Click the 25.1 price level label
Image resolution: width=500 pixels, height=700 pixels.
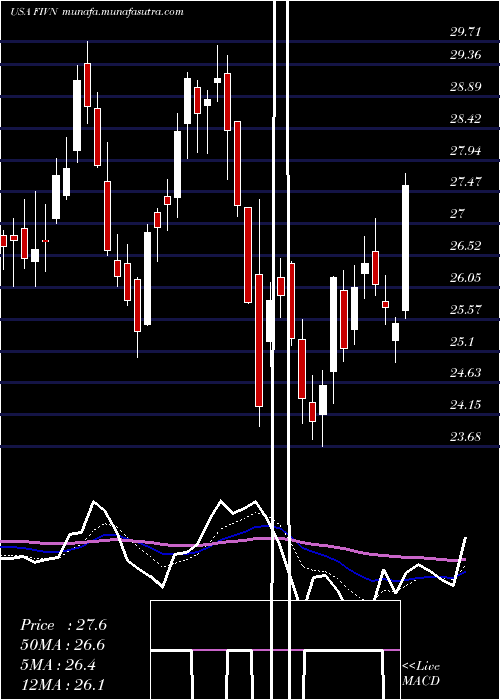[x=462, y=342]
